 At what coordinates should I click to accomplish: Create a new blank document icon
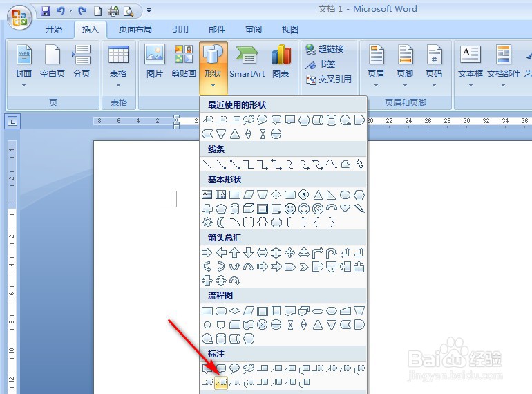[x=97, y=11]
